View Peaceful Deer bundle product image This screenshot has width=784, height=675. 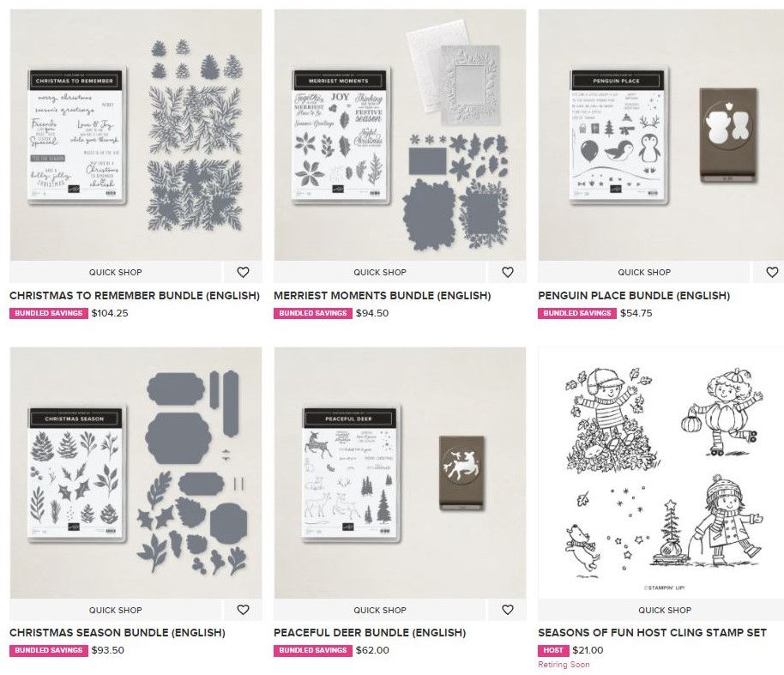(400, 473)
